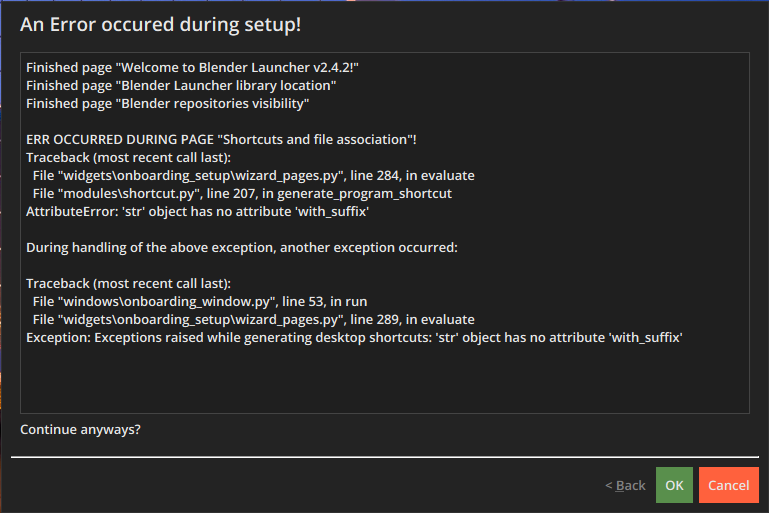Click the AttributeError 'with_suffix' message line
The image size is (769, 513).
click(x=197, y=211)
